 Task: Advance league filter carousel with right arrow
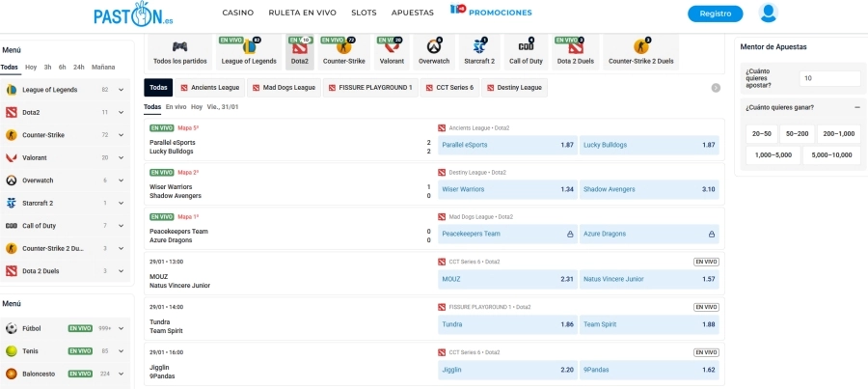coord(716,88)
